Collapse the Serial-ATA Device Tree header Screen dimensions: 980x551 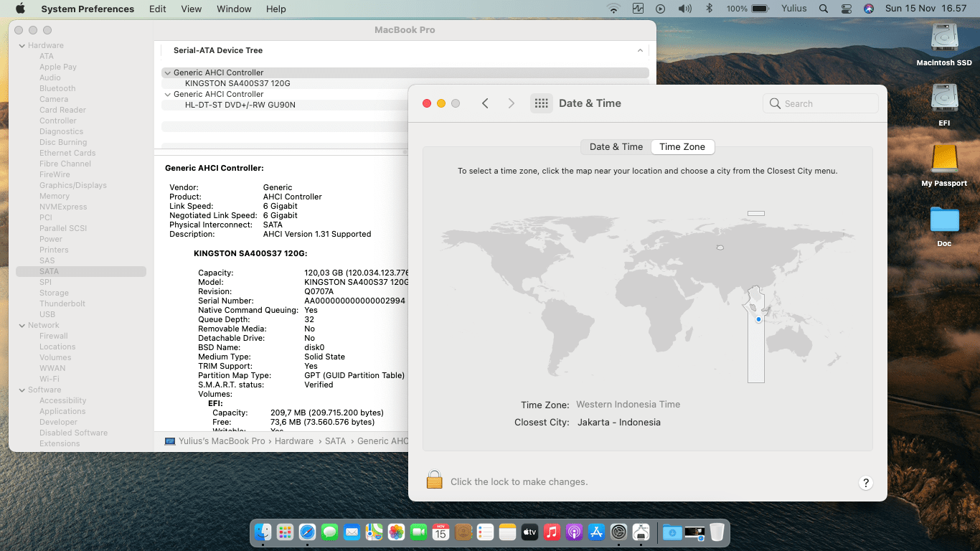pyautogui.click(x=640, y=51)
